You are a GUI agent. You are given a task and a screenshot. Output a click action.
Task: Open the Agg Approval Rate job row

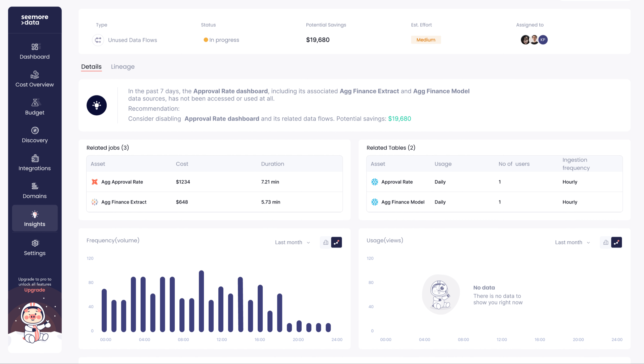(x=122, y=182)
